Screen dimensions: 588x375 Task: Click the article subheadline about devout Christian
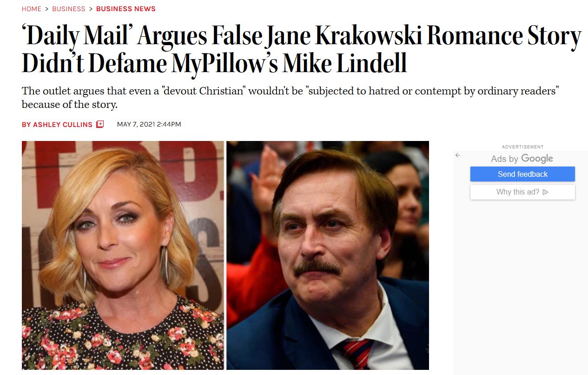(290, 97)
